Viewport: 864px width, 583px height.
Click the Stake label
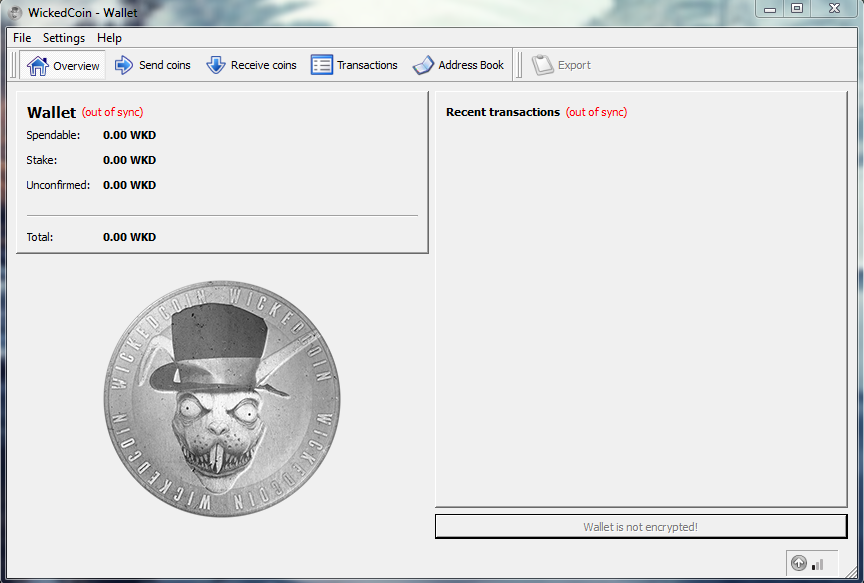pyautogui.click(x=42, y=160)
